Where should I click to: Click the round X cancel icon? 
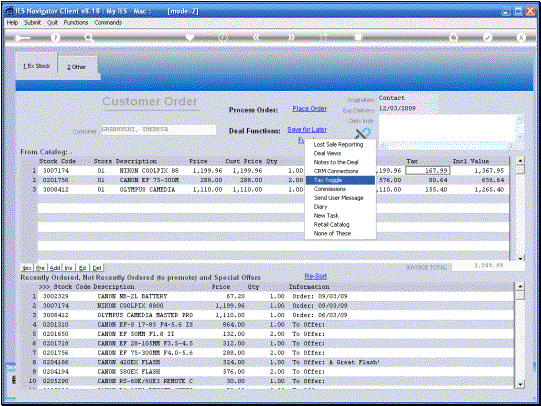[521, 37]
